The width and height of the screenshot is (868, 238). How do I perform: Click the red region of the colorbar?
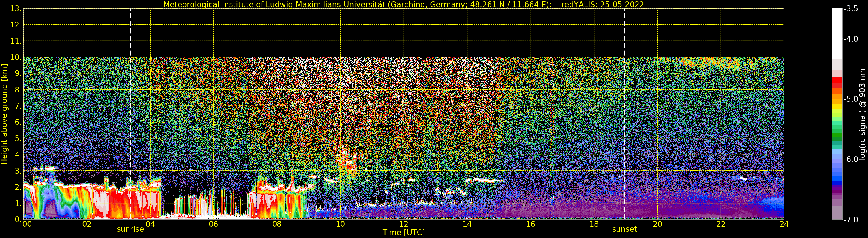837,82
